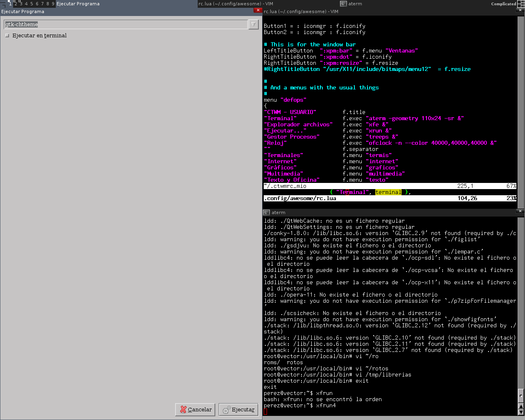
Task: Click "bash: xfrun: no se encontró la orden" line
Action: point(323,399)
